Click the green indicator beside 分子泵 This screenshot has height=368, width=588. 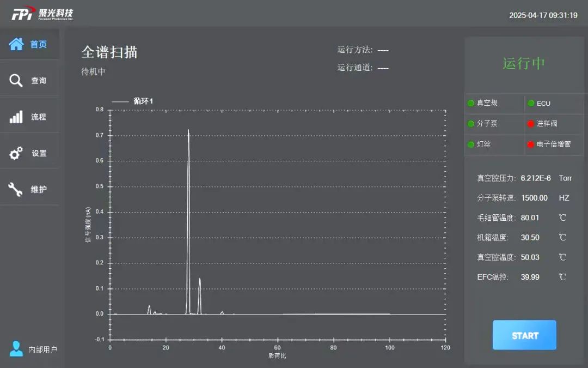[x=470, y=123]
